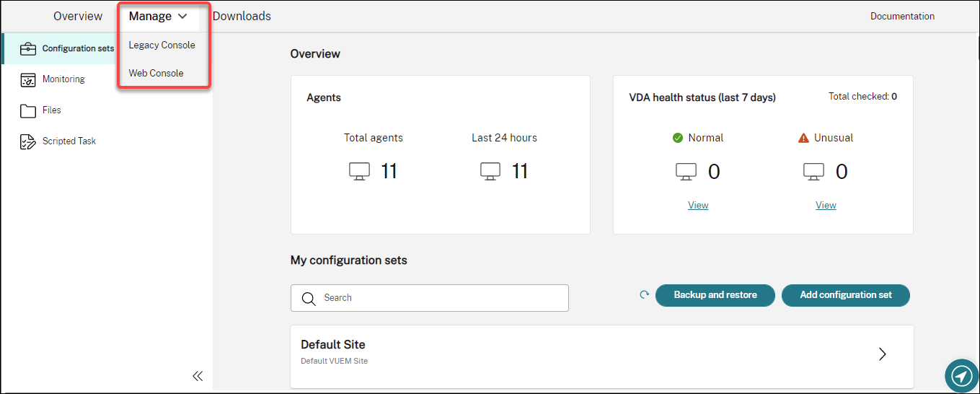
Task: Toggle the Manage dropdown menu
Action: (158, 16)
